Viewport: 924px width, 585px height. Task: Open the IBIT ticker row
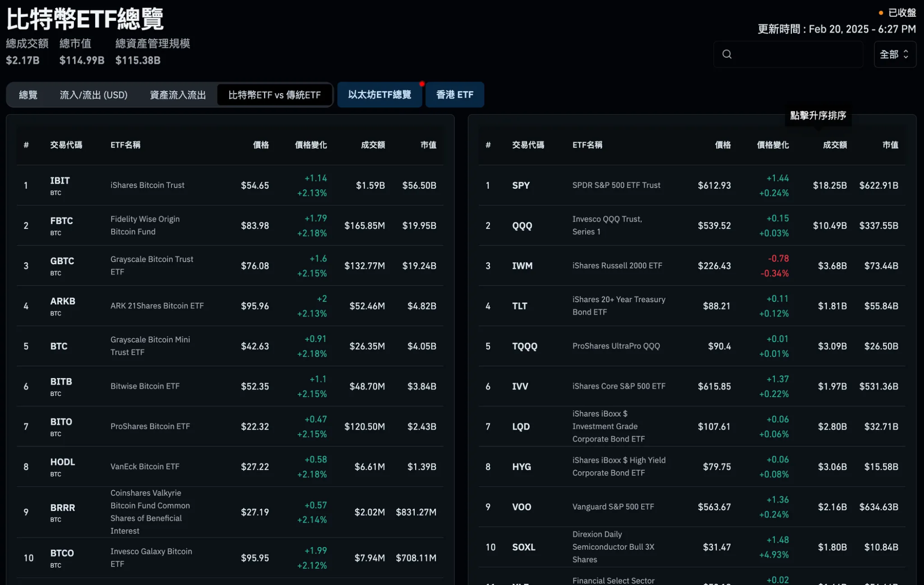coord(60,181)
